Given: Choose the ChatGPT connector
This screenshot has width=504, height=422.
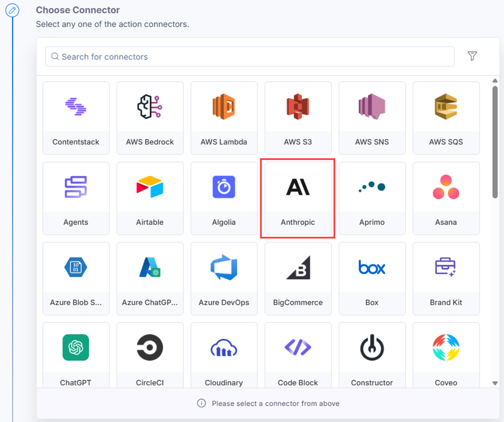Looking at the screenshot, I should coord(76,355).
